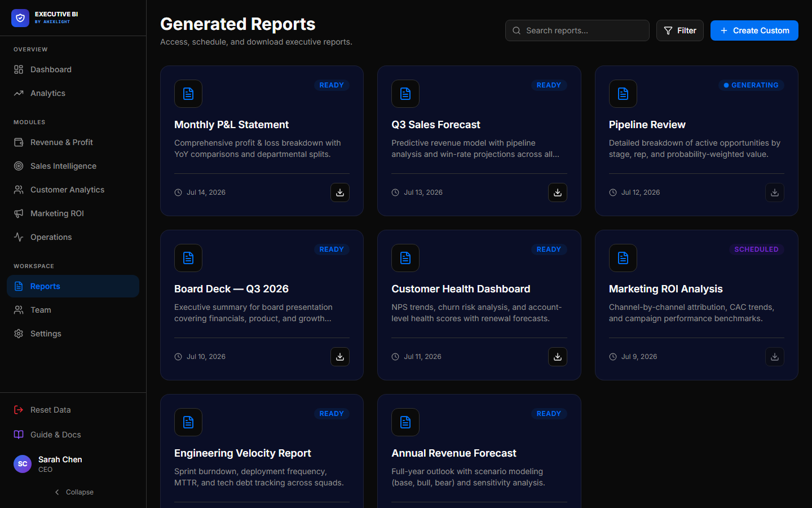This screenshot has height=508, width=812.
Task: Open Guide & Docs
Action: tap(73, 435)
